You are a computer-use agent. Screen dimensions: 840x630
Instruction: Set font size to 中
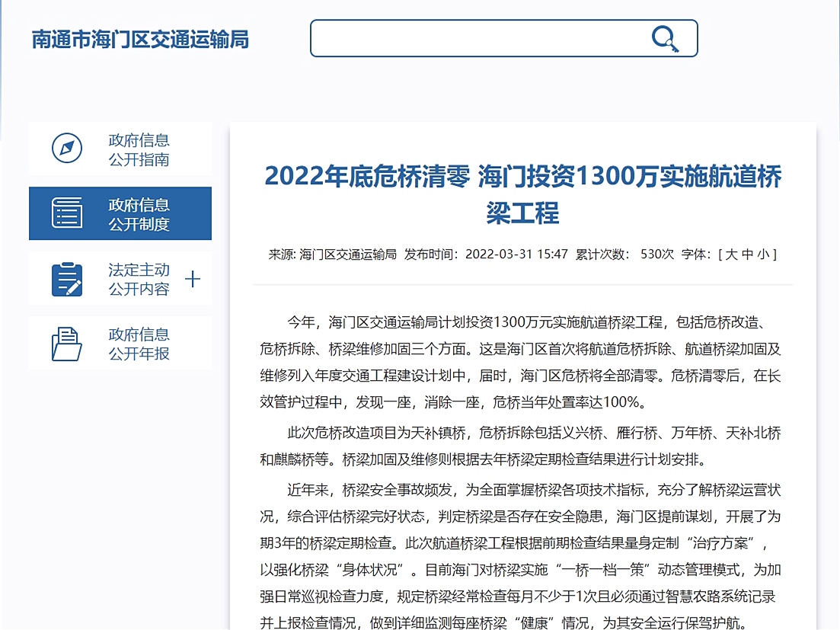[747, 254]
